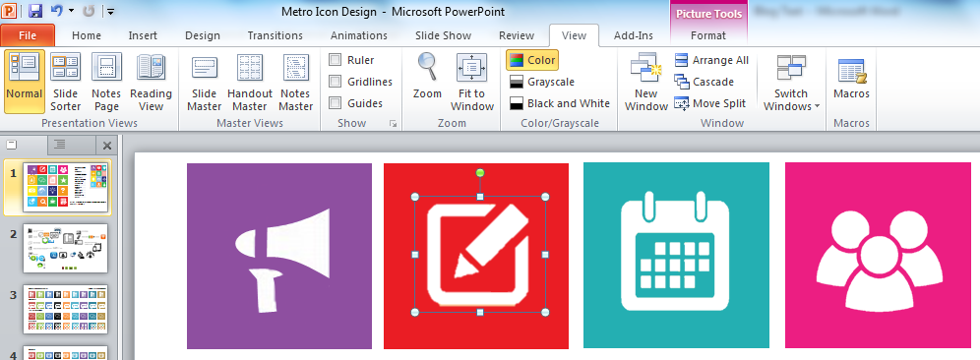Switch to the Outline pane tab

point(59,145)
